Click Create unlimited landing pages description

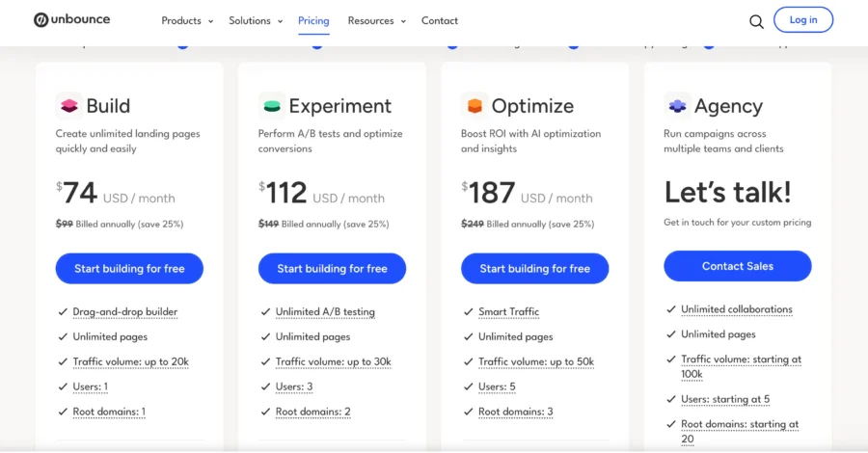[128, 141]
